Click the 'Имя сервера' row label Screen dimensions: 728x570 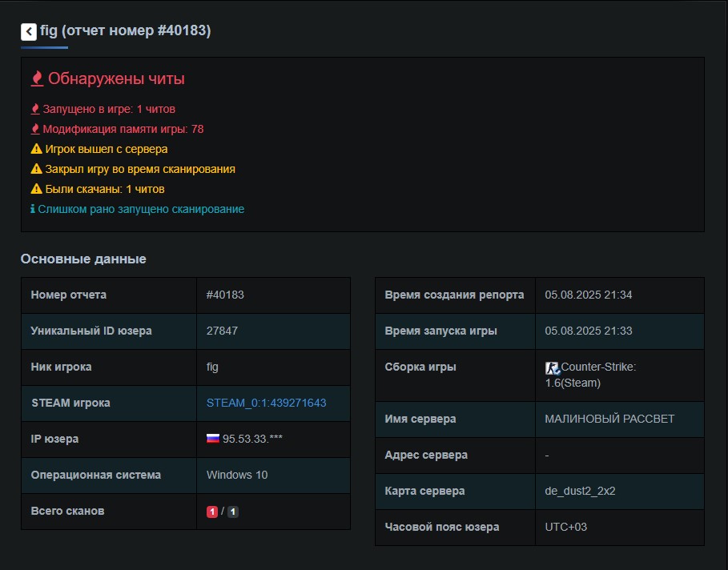(420, 419)
